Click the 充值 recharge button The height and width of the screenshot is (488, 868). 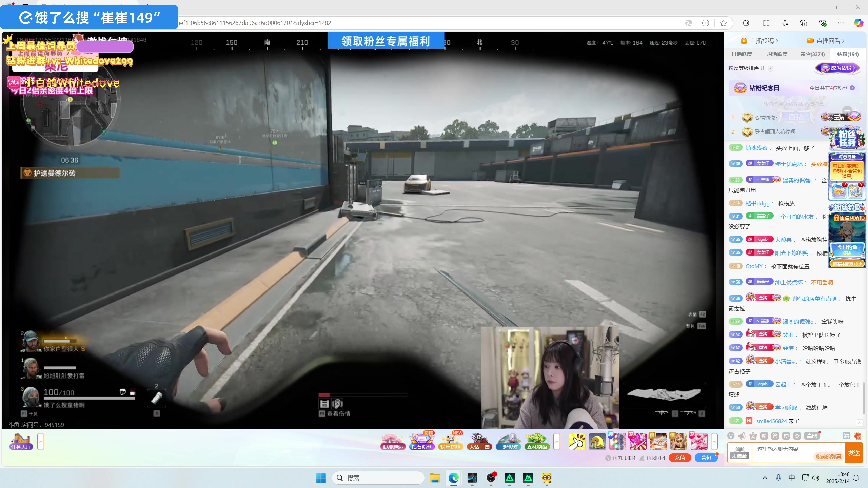coord(680,458)
